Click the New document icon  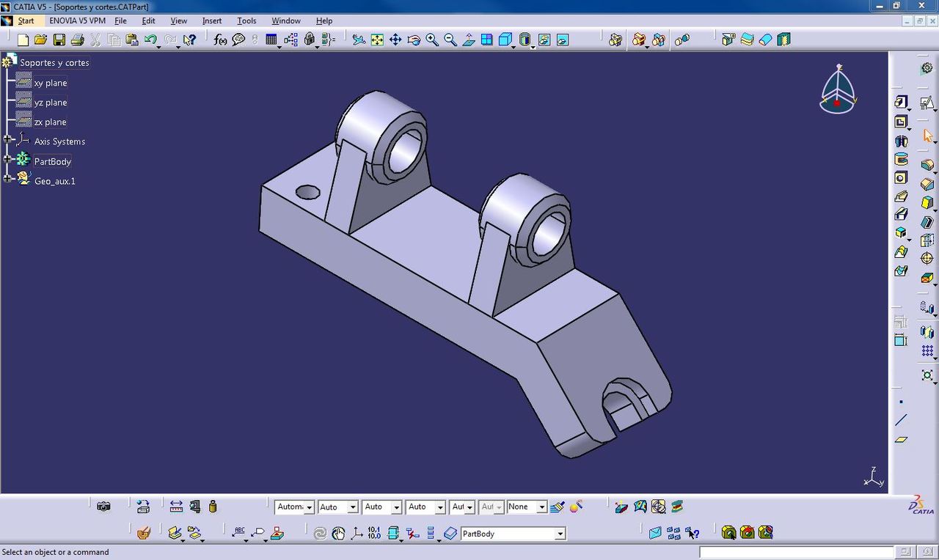(x=23, y=40)
